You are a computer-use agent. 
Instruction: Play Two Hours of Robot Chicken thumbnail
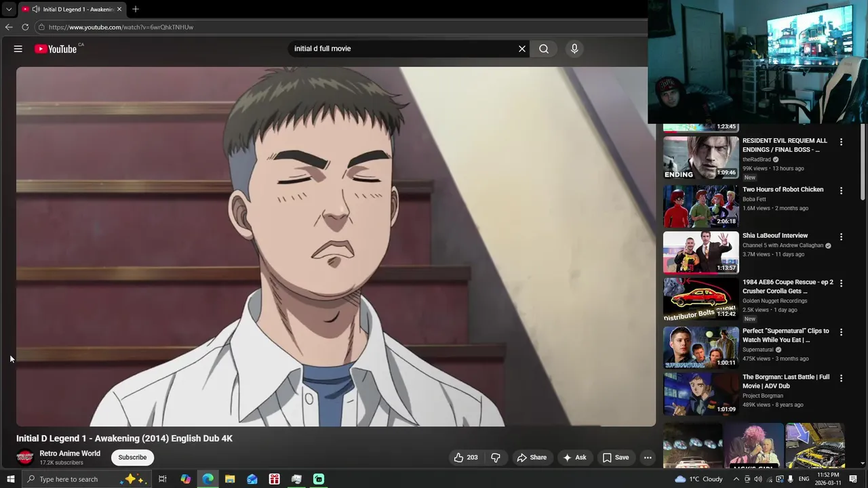[701, 206]
